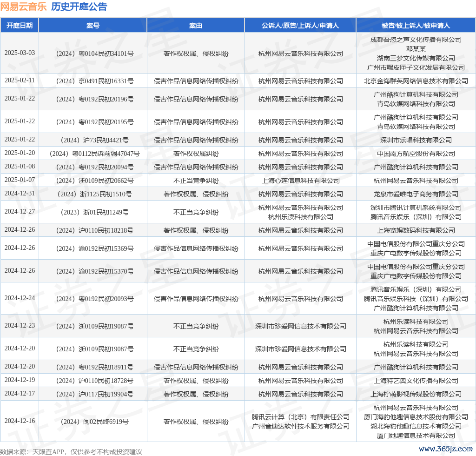
Task: Click 广州市嘿皮匣子文化发展有限公司
Action: [x=416, y=67]
